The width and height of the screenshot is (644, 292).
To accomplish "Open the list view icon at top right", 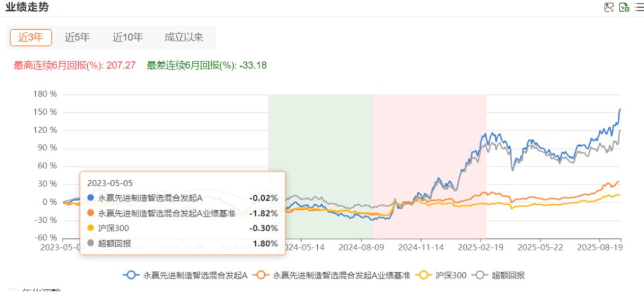I will pyautogui.click(x=639, y=8).
